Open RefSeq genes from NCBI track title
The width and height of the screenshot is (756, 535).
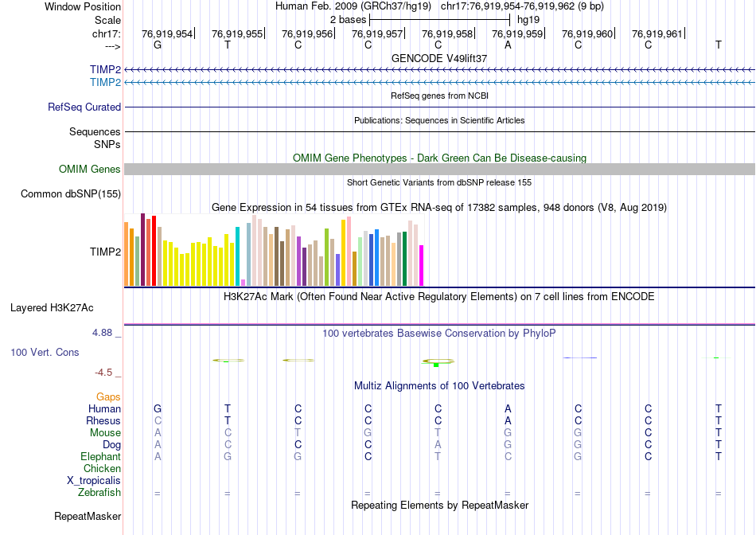[439, 96]
